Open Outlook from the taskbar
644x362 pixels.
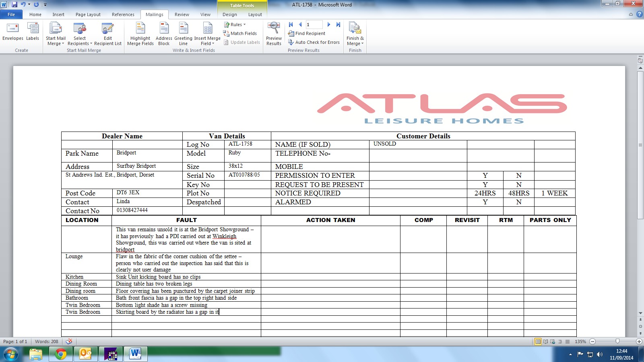point(86,354)
